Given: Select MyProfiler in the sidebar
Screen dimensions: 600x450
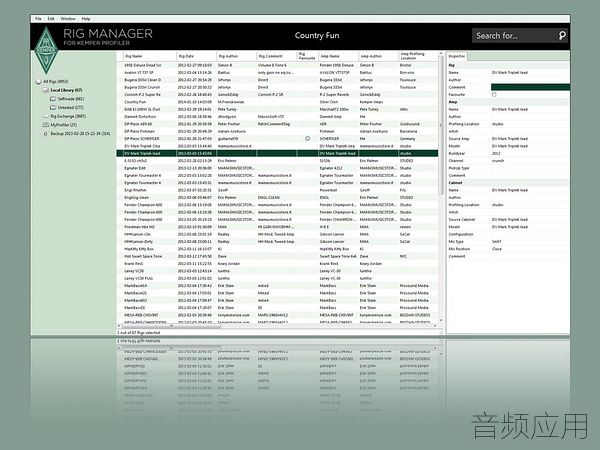Looking at the screenshot, I should point(64,125).
